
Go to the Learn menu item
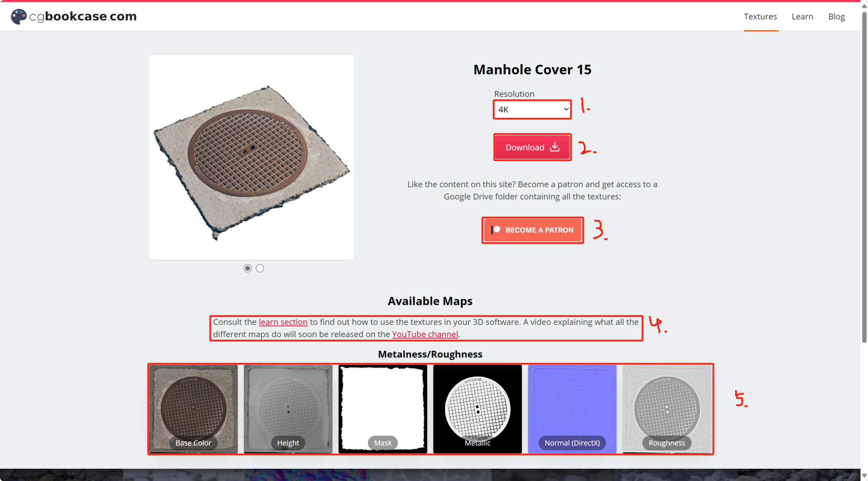click(x=803, y=16)
